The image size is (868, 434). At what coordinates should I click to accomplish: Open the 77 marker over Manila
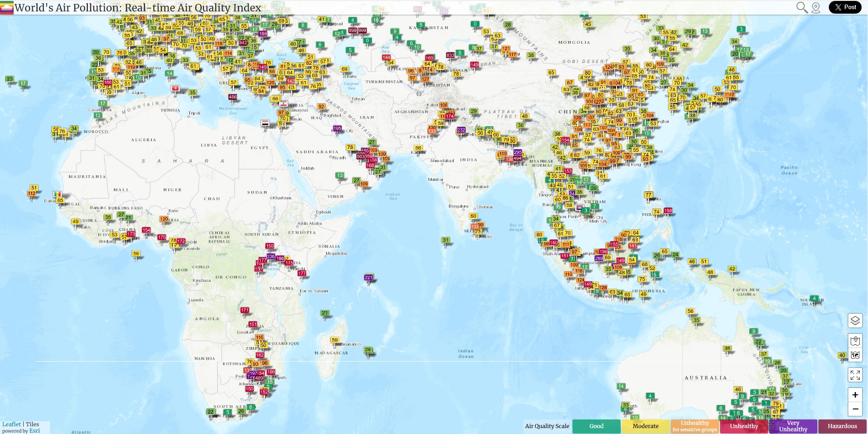(x=648, y=195)
